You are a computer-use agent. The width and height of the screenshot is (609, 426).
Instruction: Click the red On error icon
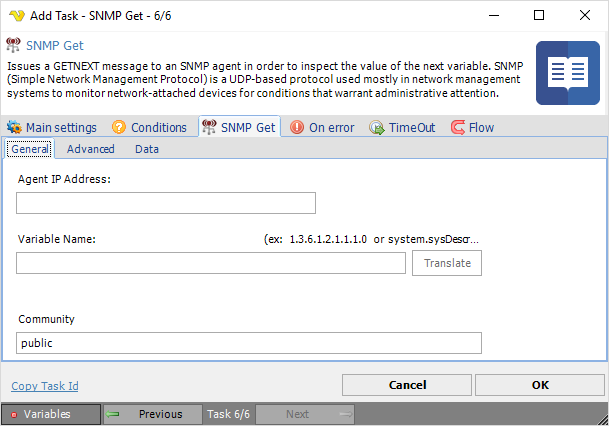[x=297, y=127]
